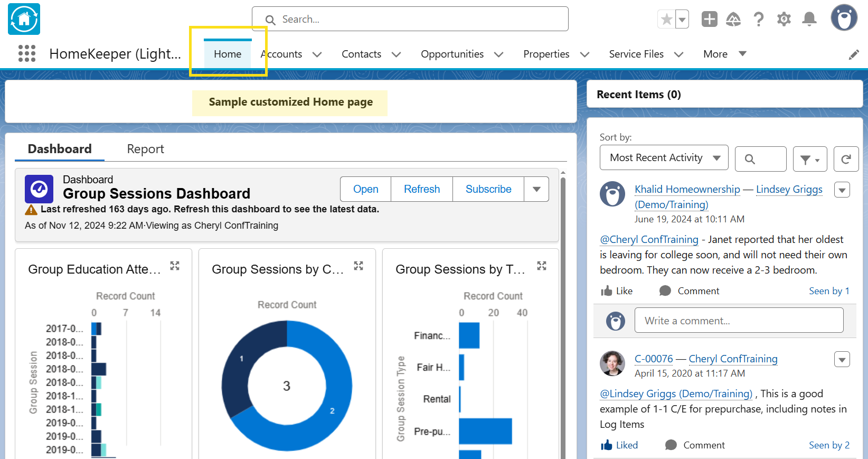Viewport: 868px width, 459px height.
Task: Open the App Launcher grid icon
Action: pos(26,53)
